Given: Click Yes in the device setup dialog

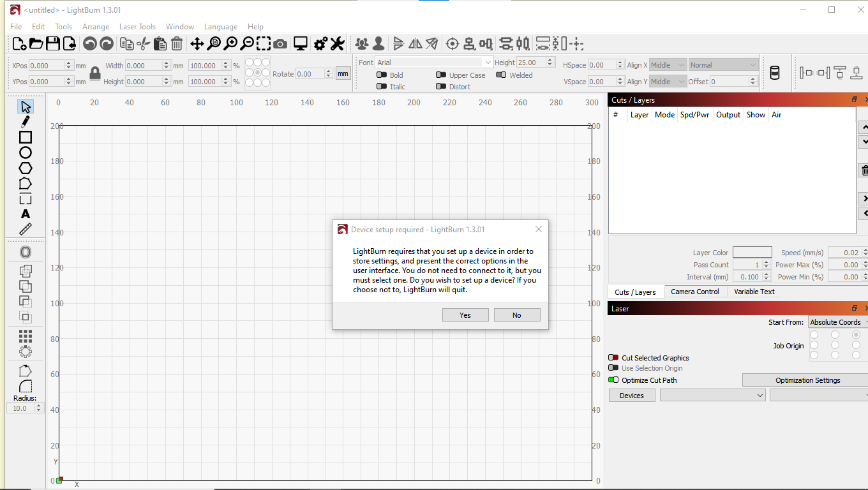Looking at the screenshot, I should pos(465,315).
